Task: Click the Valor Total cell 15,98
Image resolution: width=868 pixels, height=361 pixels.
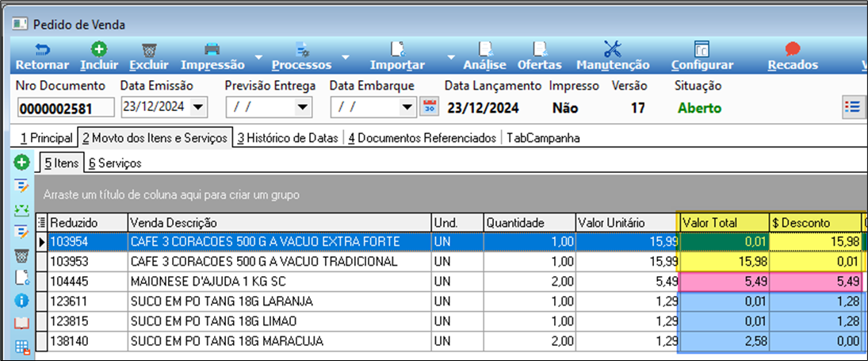Action: point(724,261)
